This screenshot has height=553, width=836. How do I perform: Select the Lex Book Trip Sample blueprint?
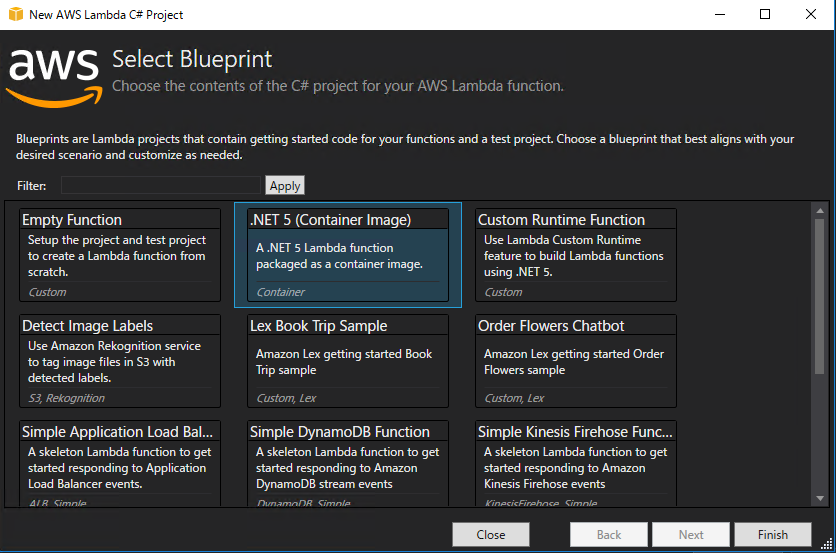click(x=348, y=361)
